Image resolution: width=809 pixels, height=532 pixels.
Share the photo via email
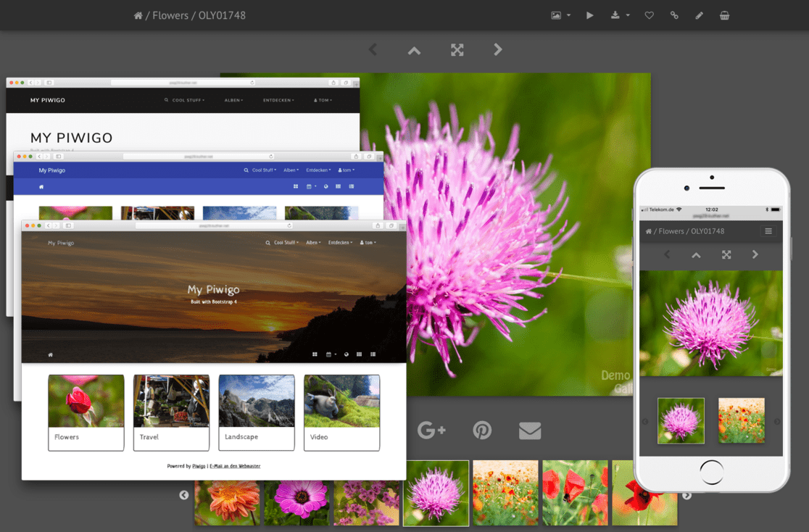530,430
